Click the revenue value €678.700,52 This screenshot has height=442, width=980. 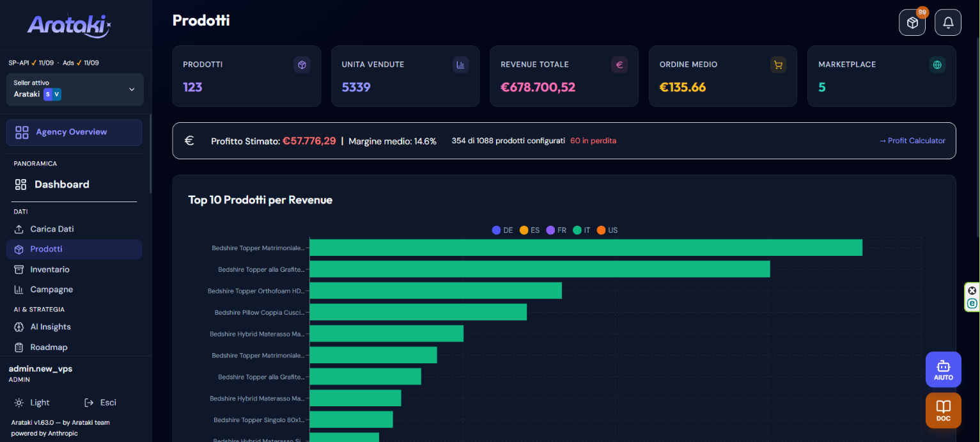pyautogui.click(x=538, y=87)
